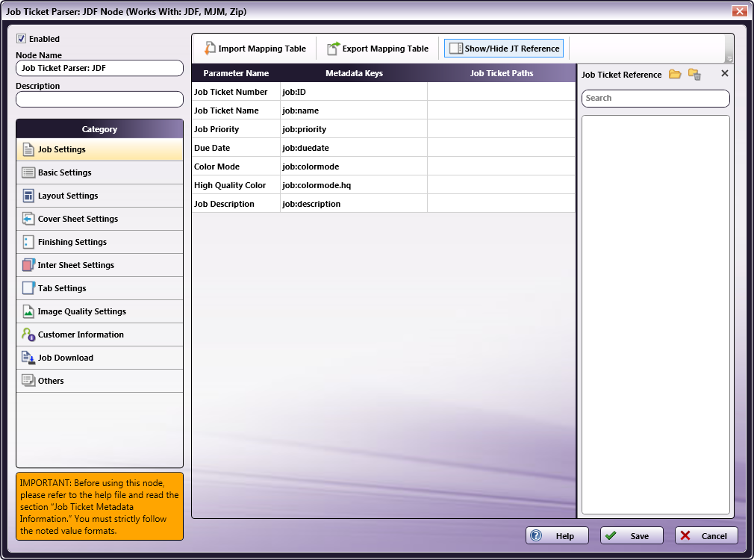Click the Customer Information category icon

pyautogui.click(x=28, y=335)
